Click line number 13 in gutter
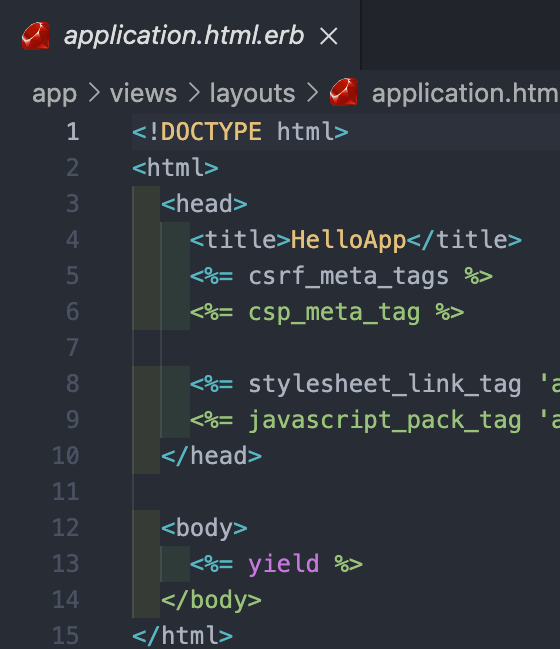Viewport: 560px width, 649px height. [x=66, y=564]
